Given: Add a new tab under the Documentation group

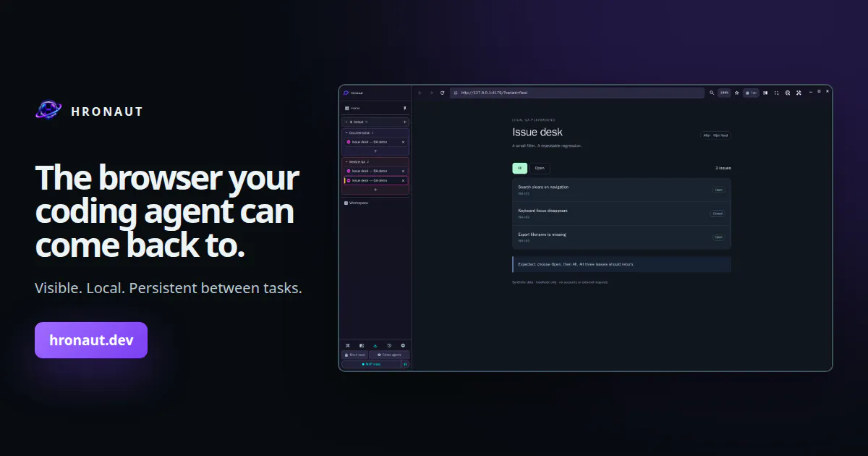Looking at the screenshot, I should click(x=375, y=151).
